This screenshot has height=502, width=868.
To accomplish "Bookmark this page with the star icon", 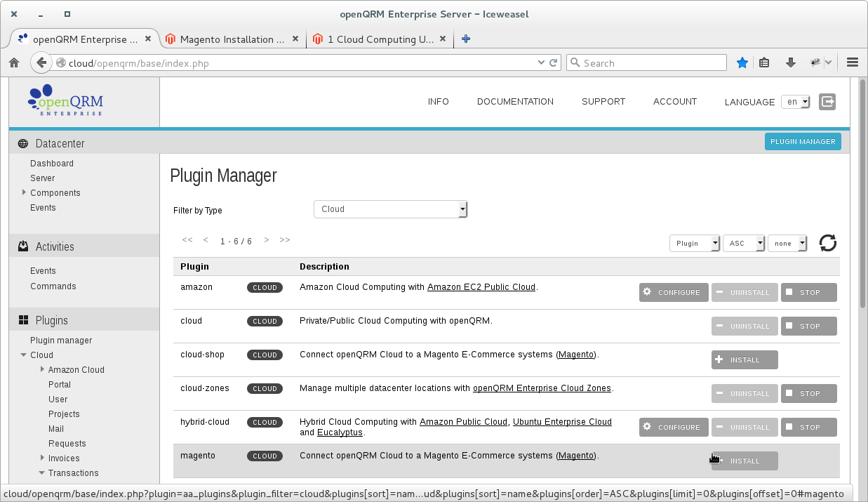I will point(742,62).
